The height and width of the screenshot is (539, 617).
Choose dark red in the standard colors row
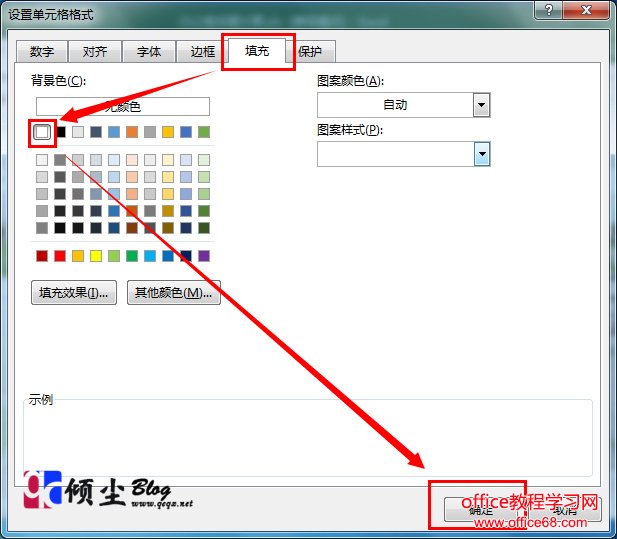click(x=42, y=256)
